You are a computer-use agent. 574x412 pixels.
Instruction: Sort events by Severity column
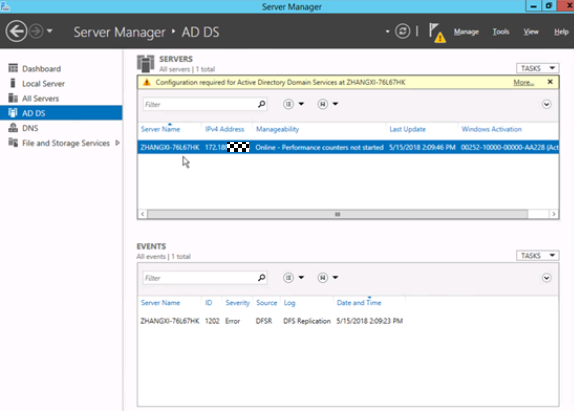(x=237, y=302)
